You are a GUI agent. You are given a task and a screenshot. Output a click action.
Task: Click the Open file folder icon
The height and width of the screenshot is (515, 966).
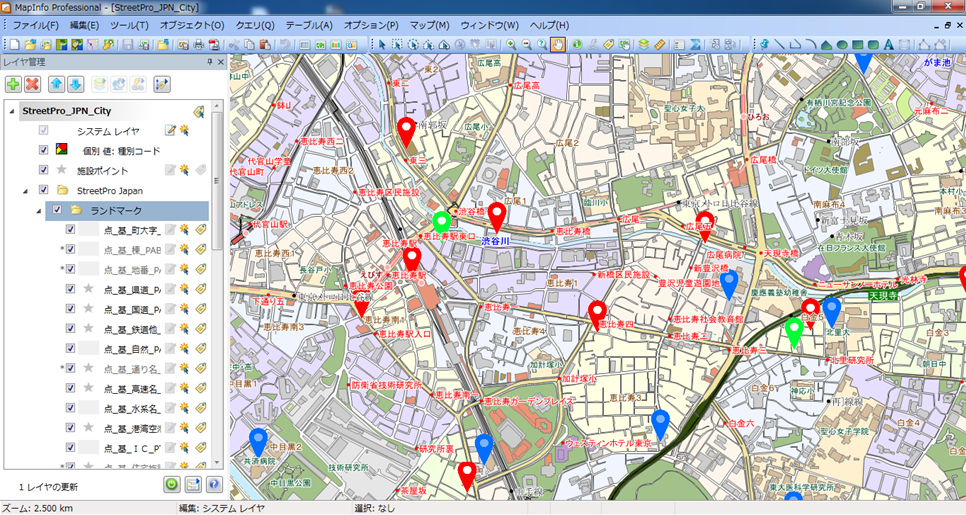pyautogui.click(x=30, y=45)
